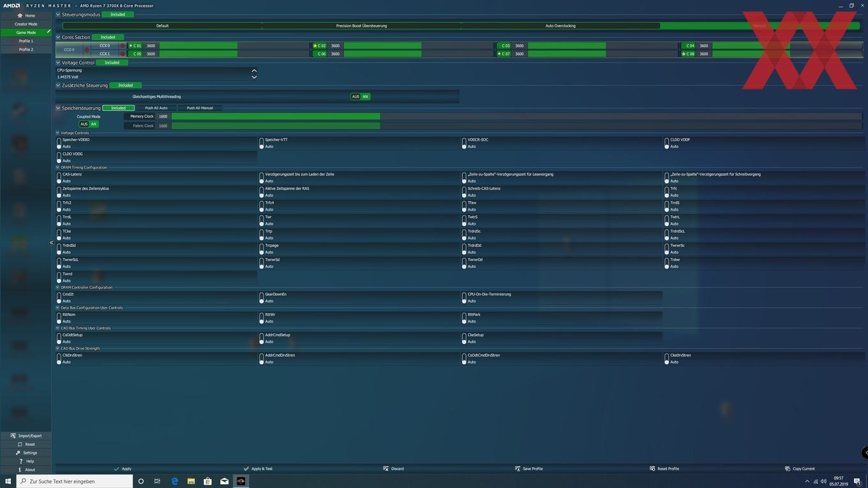Screen dimensions: 868x488
Task: Select Auto Overclocking mode
Action: click(x=560, y=26)
